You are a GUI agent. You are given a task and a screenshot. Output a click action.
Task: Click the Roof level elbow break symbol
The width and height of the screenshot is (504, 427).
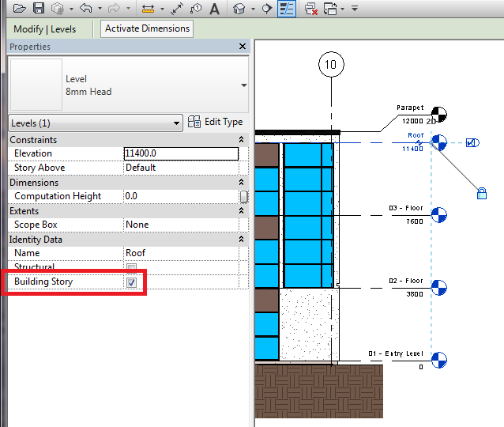click(x=419, y=142)
